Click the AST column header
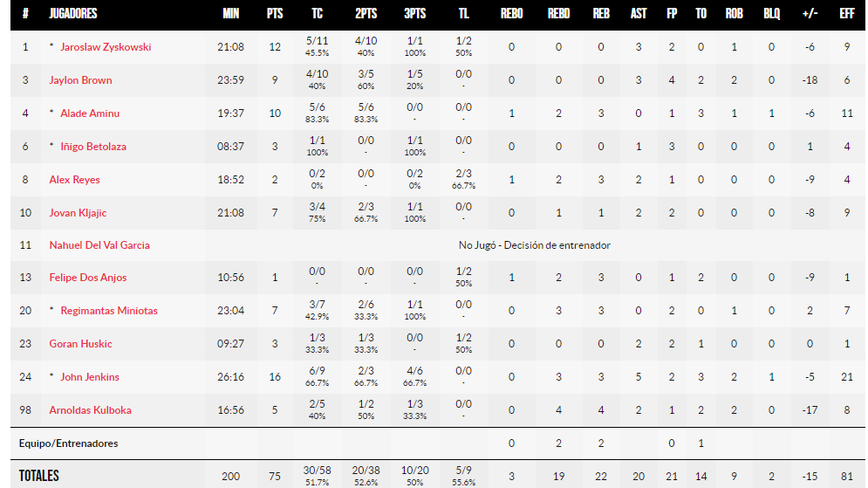Screen dimensions: 868x488 point(639,14)
